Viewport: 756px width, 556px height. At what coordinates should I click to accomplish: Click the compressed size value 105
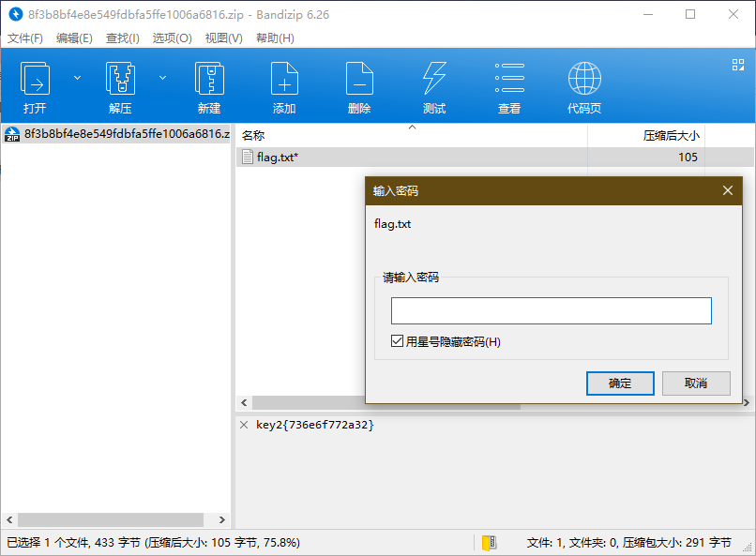(688, 158)
